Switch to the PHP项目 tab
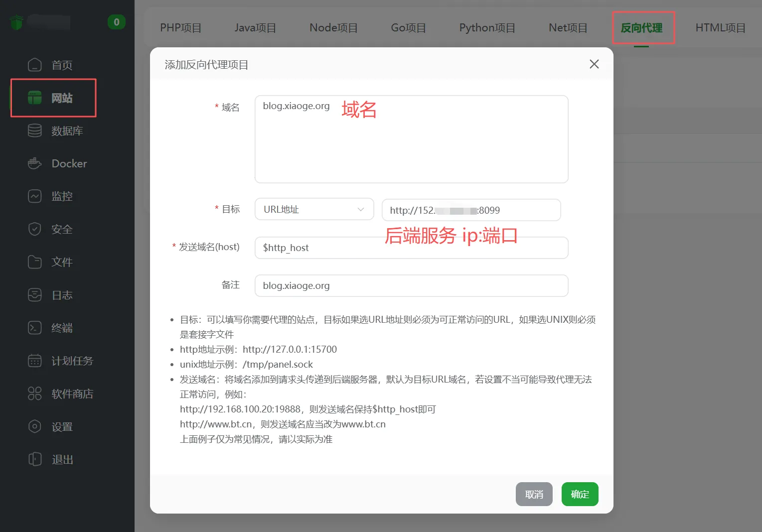The width and height of the screenshot is (762, 532). coord(180,28)
